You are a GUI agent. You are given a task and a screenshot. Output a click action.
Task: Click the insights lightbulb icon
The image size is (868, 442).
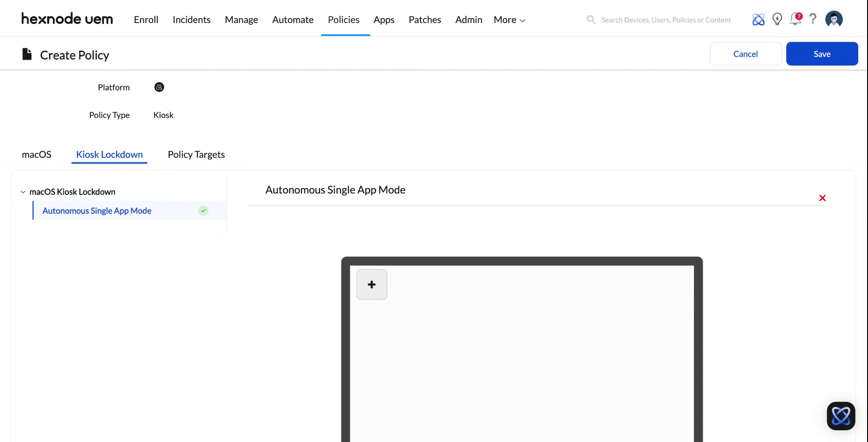[777, 19]
